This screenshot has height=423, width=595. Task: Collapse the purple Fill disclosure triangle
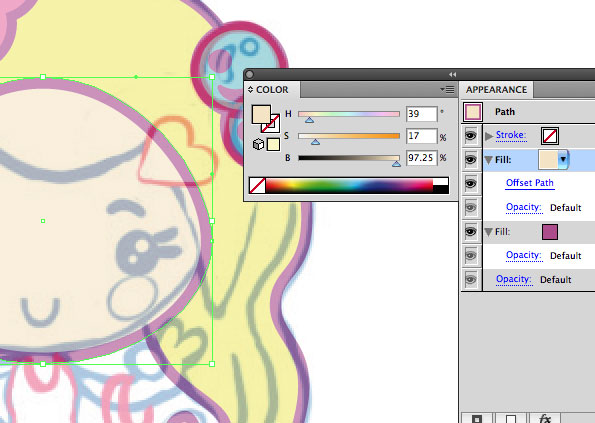point(489,232)
